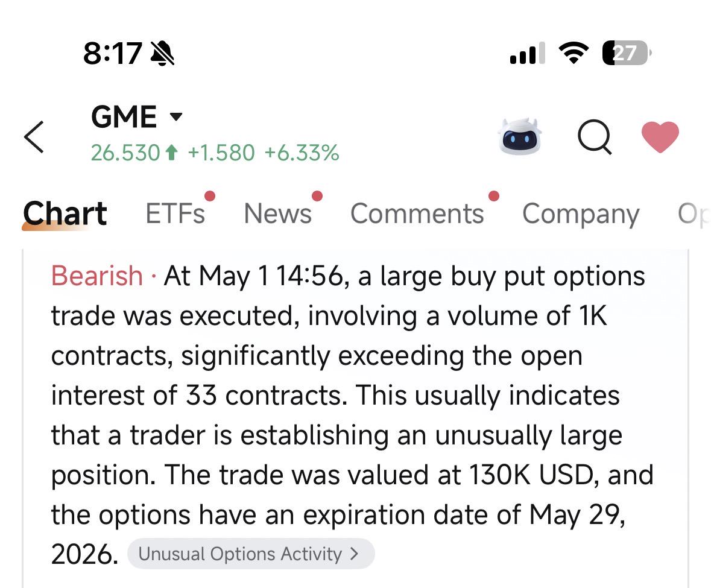Tap the GME price 26.530
The height and width of the screenshot is (588, 711).
[x=125, y=153]
